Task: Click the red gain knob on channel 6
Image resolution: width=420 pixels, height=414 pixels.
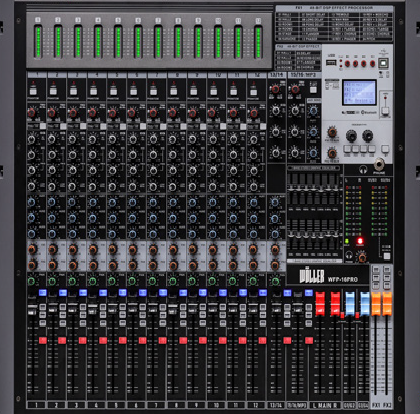Action: coord(132,113)
